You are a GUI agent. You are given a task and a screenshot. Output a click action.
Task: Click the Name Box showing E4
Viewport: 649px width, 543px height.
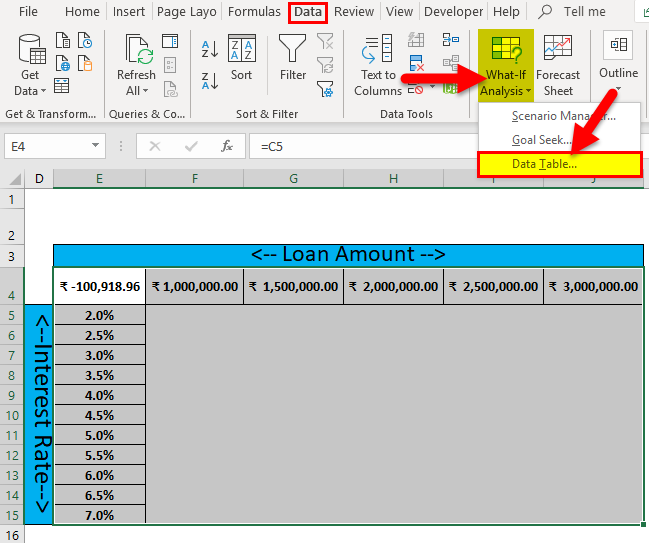pyautogui.click(x=55, y=146)
